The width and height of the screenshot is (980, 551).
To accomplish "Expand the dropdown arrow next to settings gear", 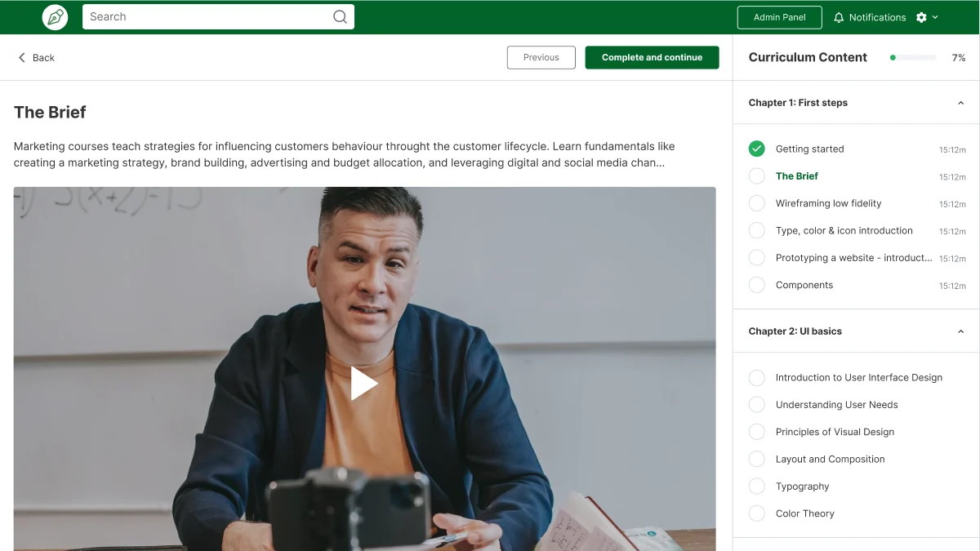I will [x=935, y=17].
